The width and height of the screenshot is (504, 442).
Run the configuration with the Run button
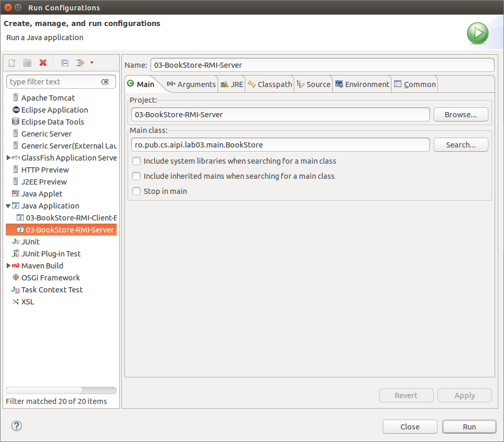click(469, 426)
